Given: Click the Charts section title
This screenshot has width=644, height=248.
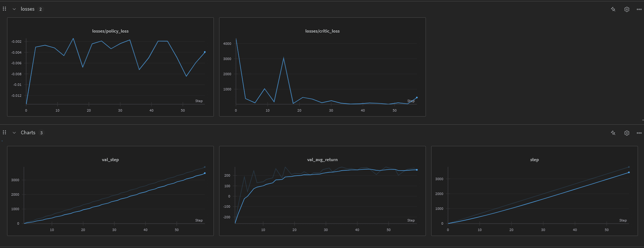Looking at the screenshot, I should point(28,132).
